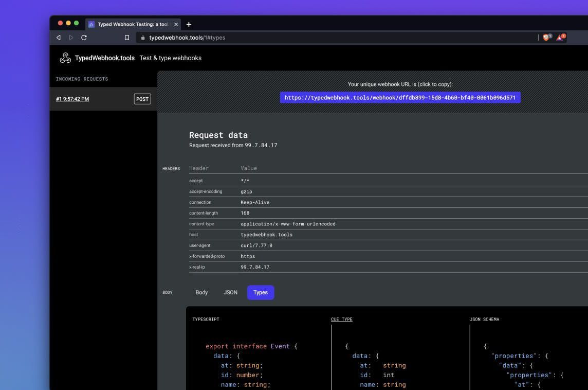The width and height of the screenshot is (588, 390).
Task: Select the Types tab
Action: point(261,292)
